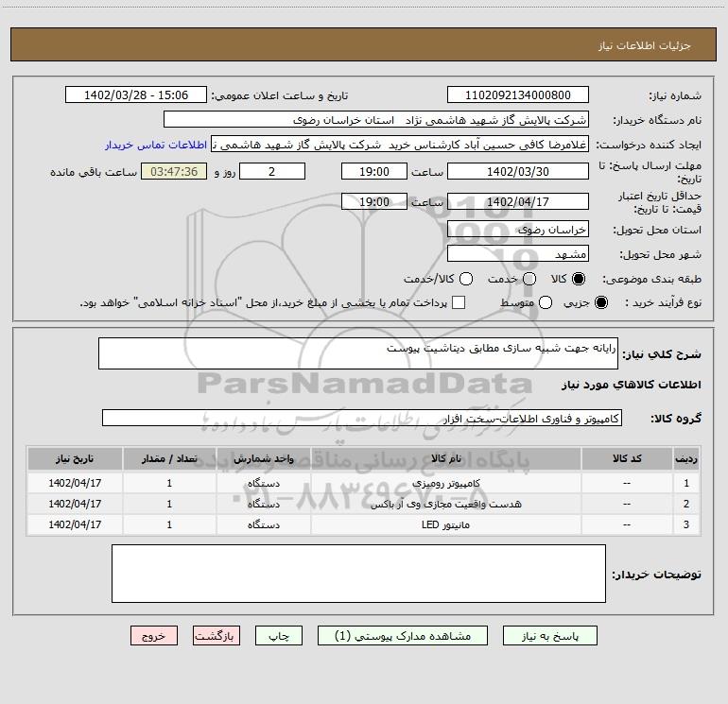728x704 pixels.
Task: Click the نام کالا column header
Action: click(x=445, y=458)
